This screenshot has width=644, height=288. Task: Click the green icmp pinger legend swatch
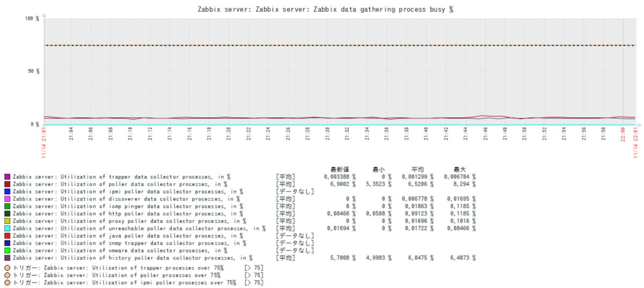tap(8, 206)
